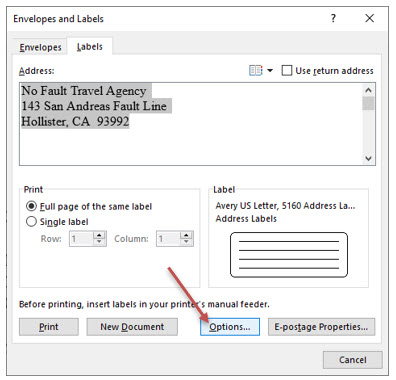Expand the address book dropdown arrow

270,71
